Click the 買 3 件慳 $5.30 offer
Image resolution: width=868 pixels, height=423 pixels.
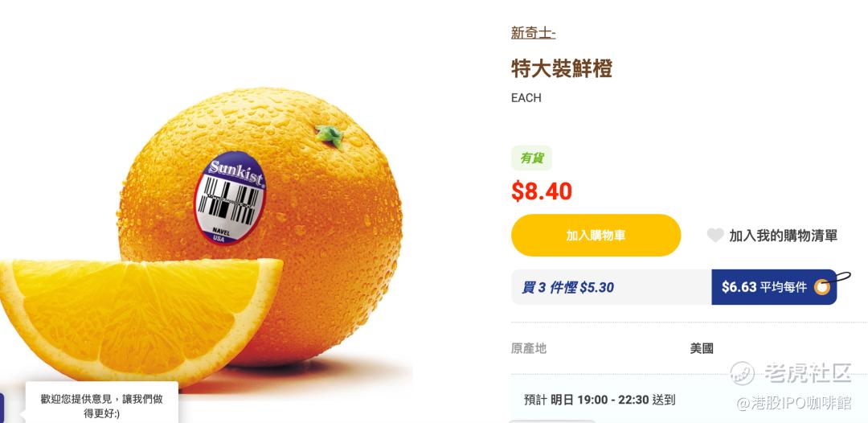(x=567, y=287)
